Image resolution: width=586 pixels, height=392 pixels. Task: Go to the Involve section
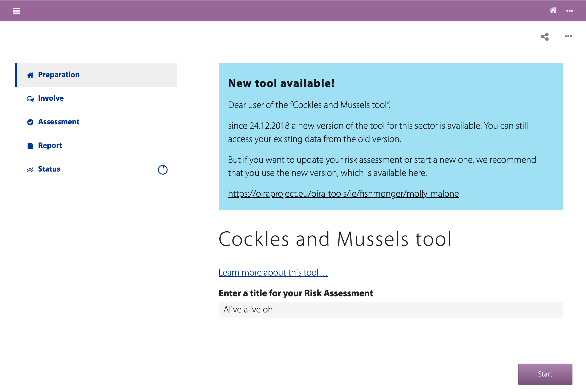[51, 98]
